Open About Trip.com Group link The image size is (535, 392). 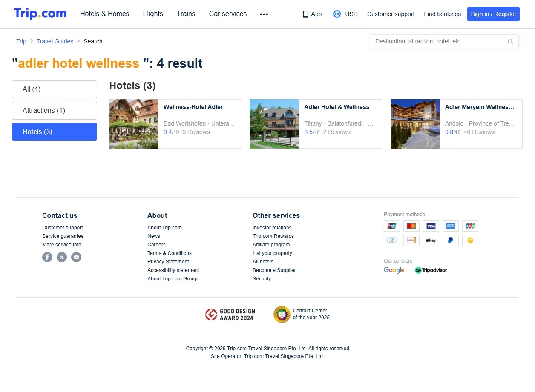[173, 279]
